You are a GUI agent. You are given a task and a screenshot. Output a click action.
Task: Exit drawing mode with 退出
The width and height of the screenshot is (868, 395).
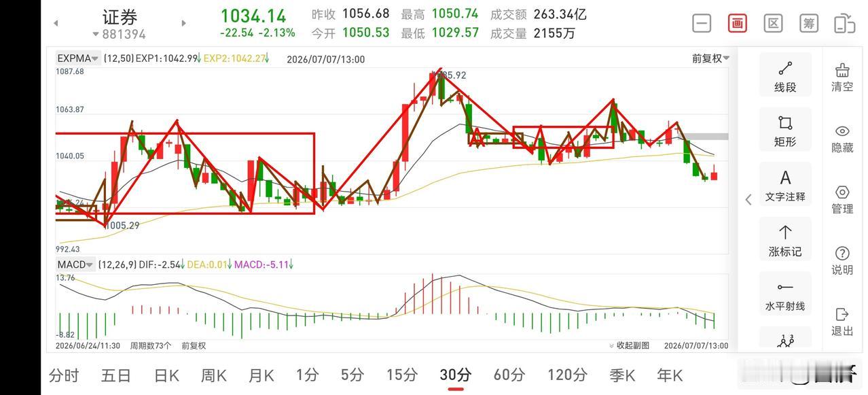[842, 322]
